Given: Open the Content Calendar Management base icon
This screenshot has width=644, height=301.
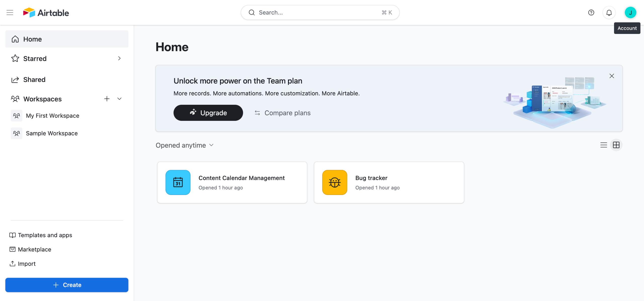Looking at the screenshot, I should click(178, 182).
